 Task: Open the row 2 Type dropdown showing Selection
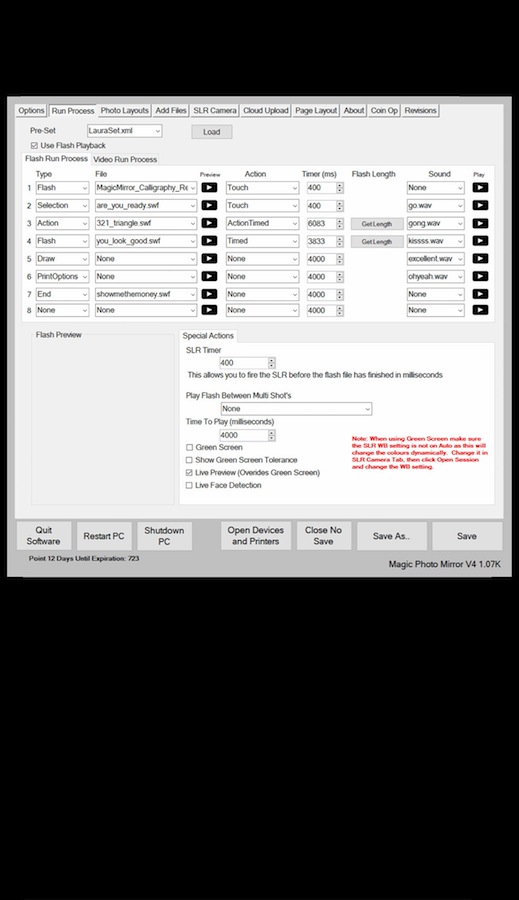coord(63,205)
